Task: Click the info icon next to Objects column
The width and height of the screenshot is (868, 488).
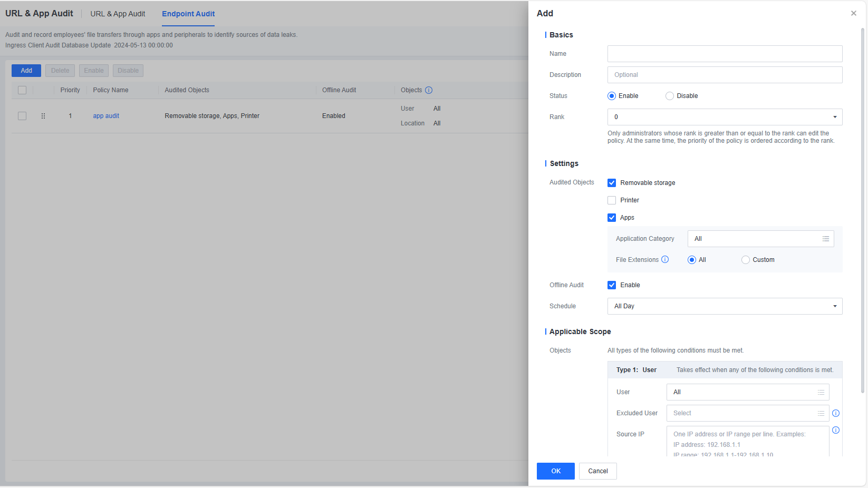Action: point(429,90)
